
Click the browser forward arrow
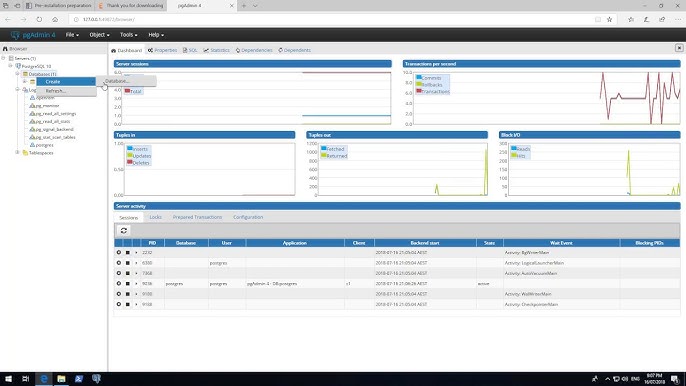pos(23,19)
